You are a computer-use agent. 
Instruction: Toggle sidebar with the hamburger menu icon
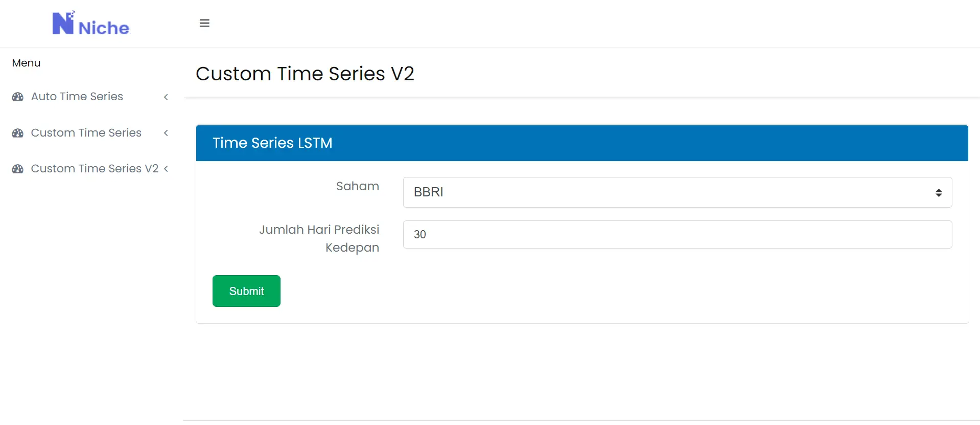pyautogui.click(x=204, y=23)
